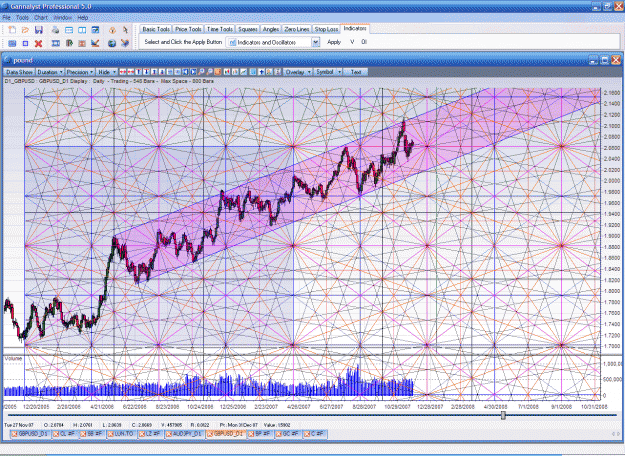Click the OI button next to Apply

pos(364,42)
